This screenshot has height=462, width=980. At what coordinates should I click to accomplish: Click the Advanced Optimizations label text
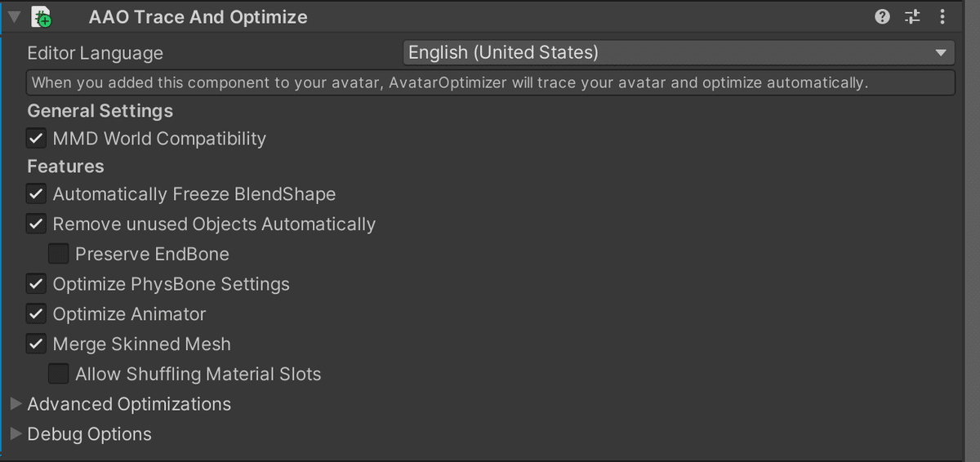pyautogui.click(x=129, y=404)
